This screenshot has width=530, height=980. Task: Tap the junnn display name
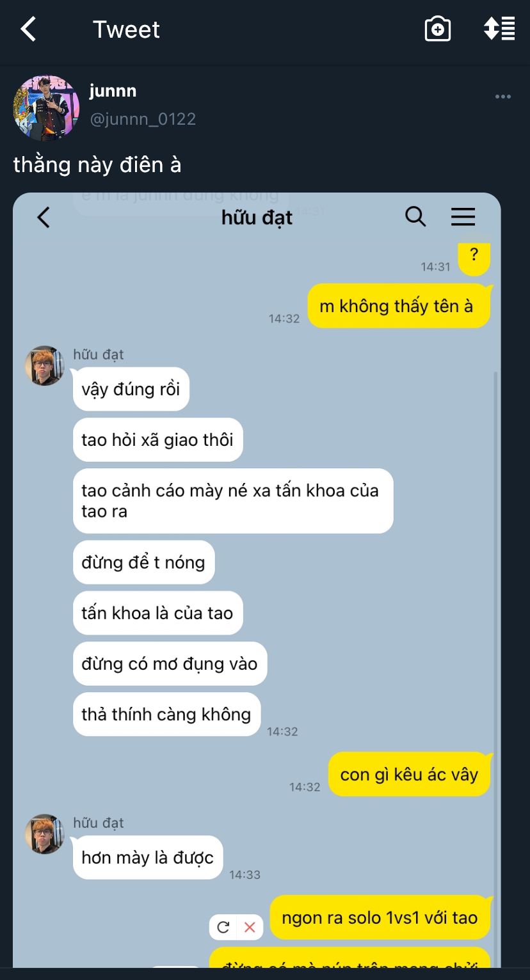click(113, 91)
